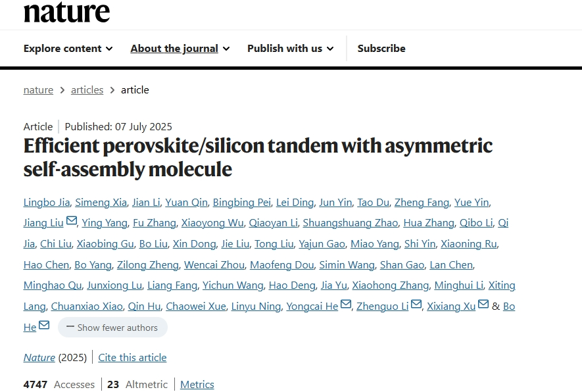Image resolution: width=582 pixels, height=392 pixels.
Task: Click author name Chuanxiao Xiao
Action: [x=86, y=306]
